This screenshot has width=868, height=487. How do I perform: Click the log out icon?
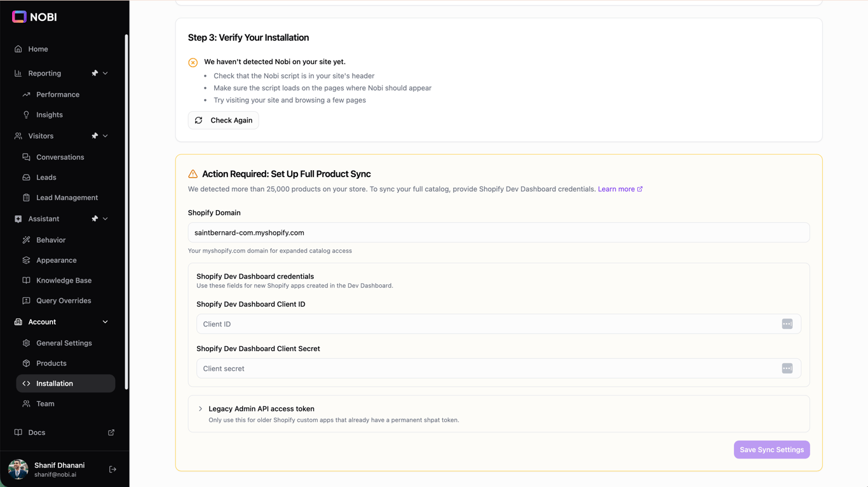tap(112, 469)
